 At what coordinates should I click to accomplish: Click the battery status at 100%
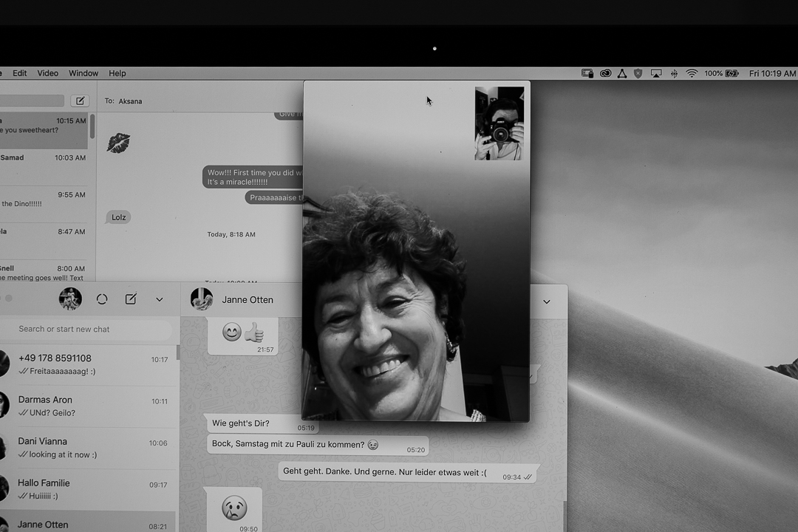point(721,73)
